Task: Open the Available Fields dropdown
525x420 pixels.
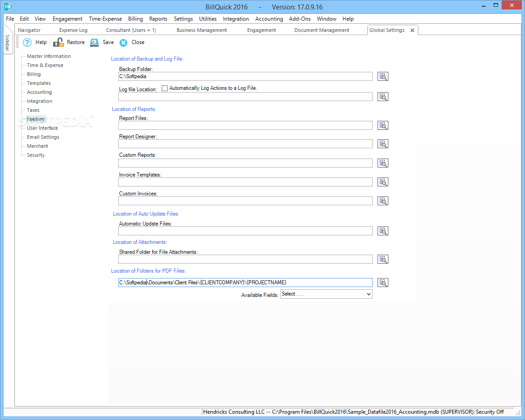Action: pos(326,294)
